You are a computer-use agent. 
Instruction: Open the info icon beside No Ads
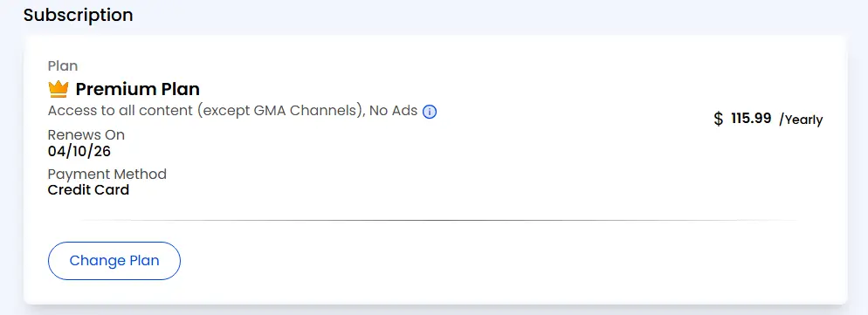point(430,112)
